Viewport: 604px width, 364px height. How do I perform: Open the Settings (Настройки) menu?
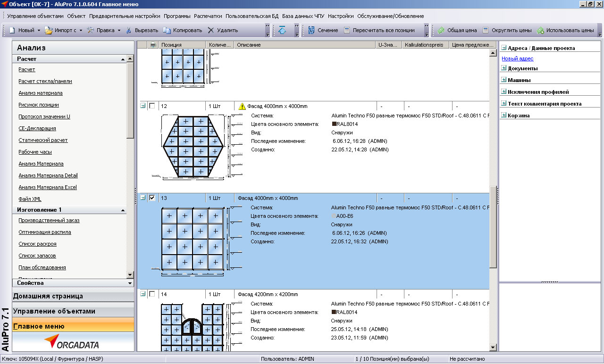pyautogui.click(x=341, y=16)
